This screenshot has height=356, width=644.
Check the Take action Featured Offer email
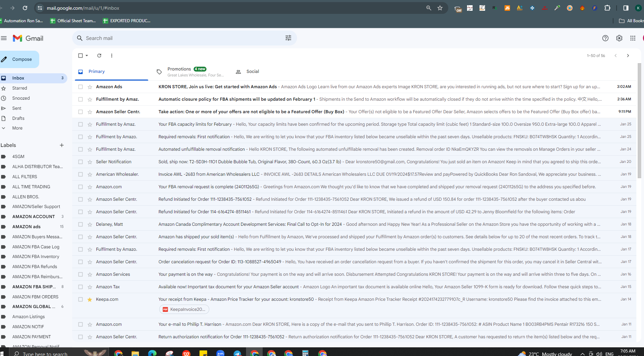80,112
